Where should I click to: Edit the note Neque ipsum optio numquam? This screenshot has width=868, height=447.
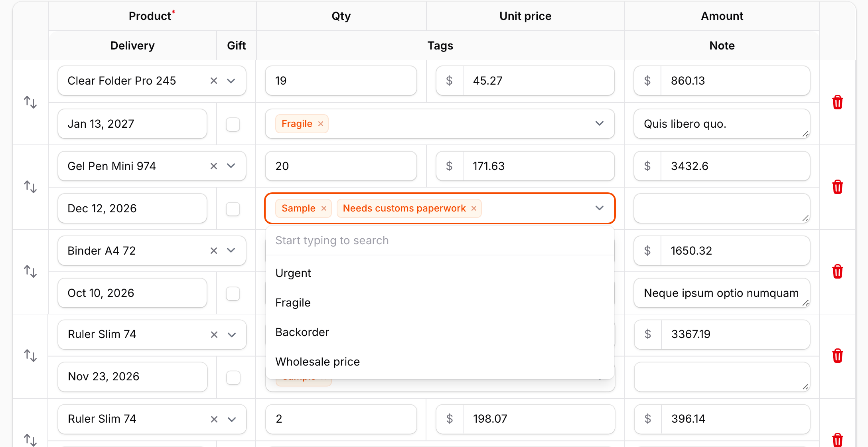pos(722,293)
